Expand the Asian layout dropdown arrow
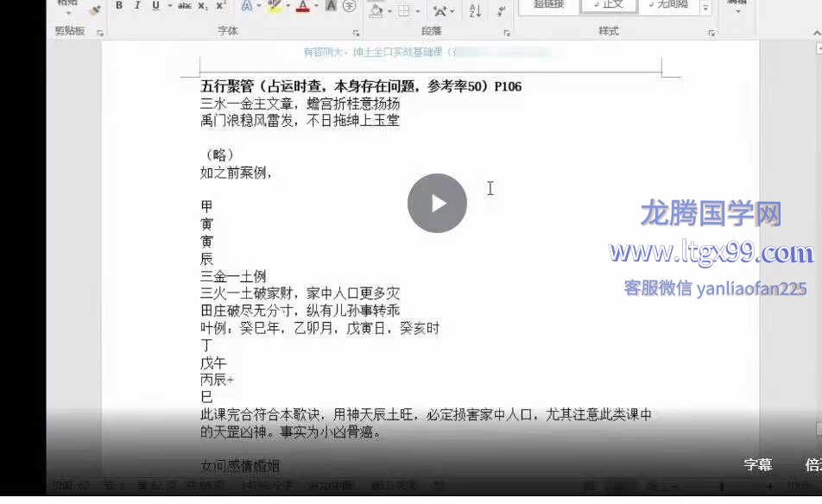The height and width of the screenshot is (504, 822). 453,11
